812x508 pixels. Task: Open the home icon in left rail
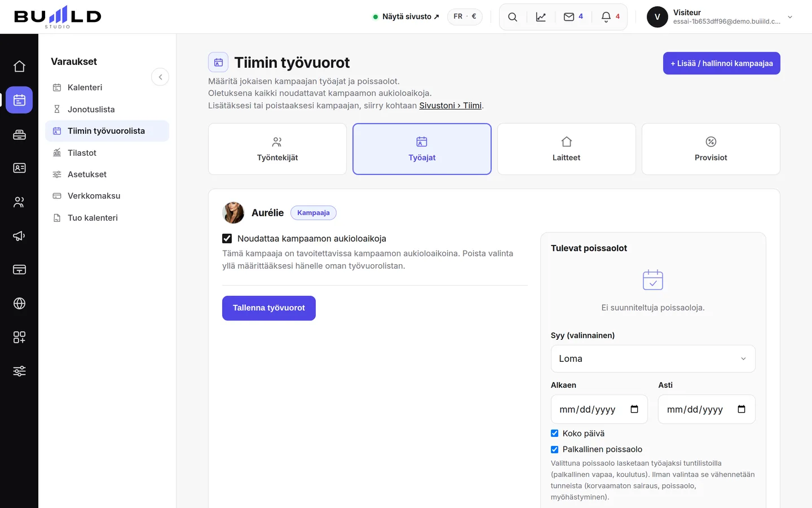pos(19,66)
